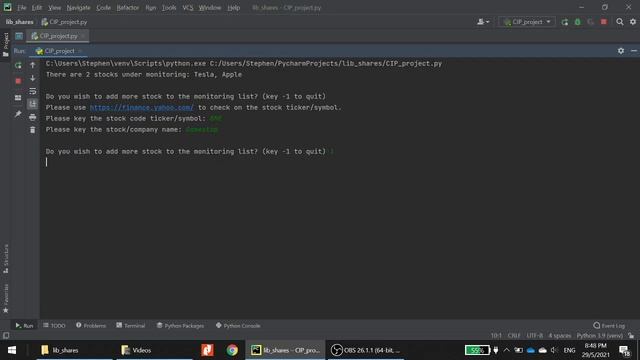
Task: Open the Window menu
Action: click(x=210, y=8)
